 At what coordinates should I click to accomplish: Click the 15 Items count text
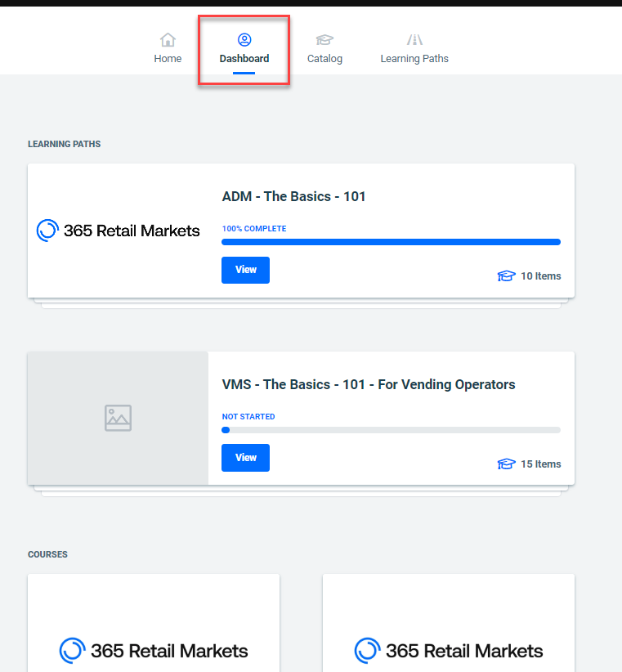coord(540,464)
